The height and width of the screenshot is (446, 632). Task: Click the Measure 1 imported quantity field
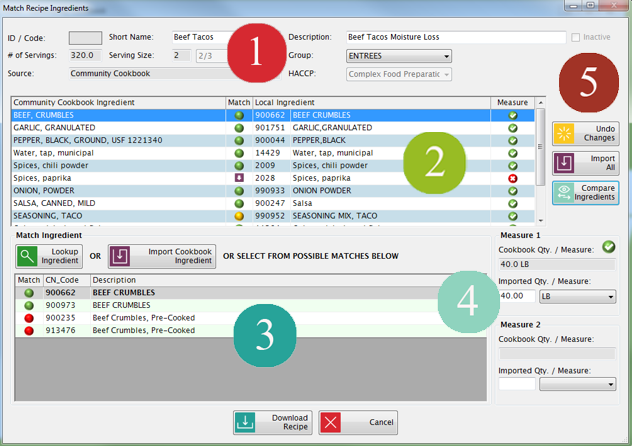tap(516, 297)
